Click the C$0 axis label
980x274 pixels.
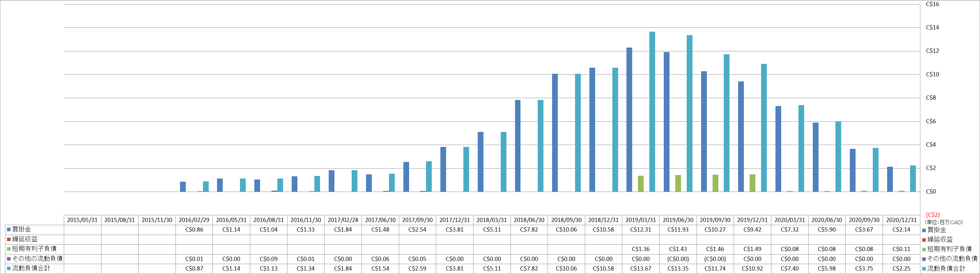(931, 192)
